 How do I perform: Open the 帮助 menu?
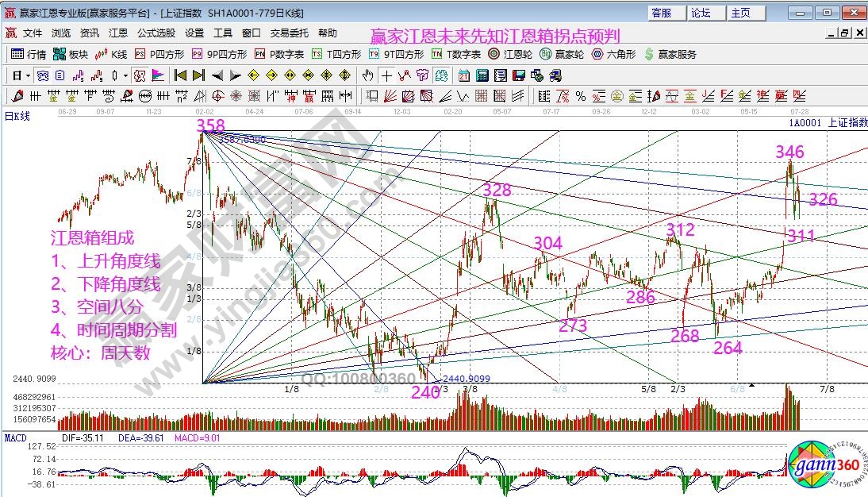click(328, 33)
